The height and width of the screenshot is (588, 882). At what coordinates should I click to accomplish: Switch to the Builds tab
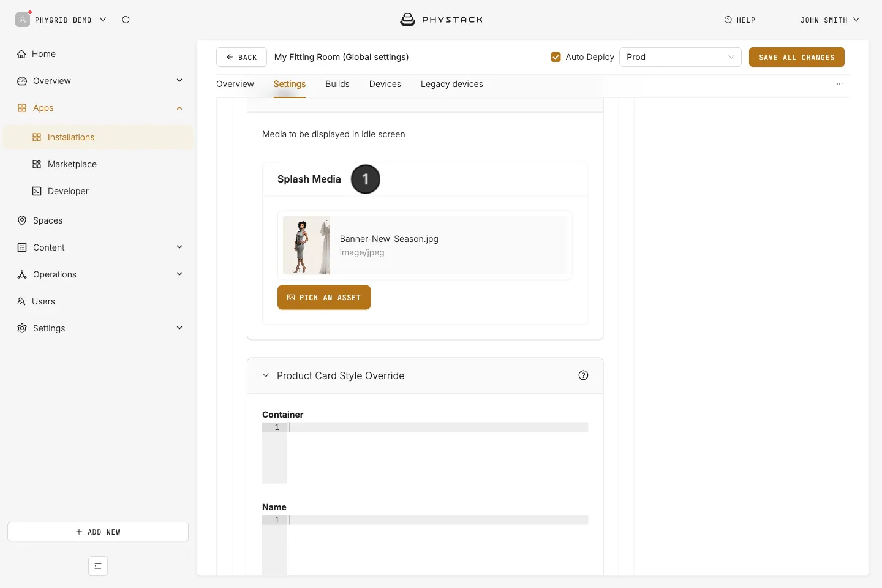(337, 84)
